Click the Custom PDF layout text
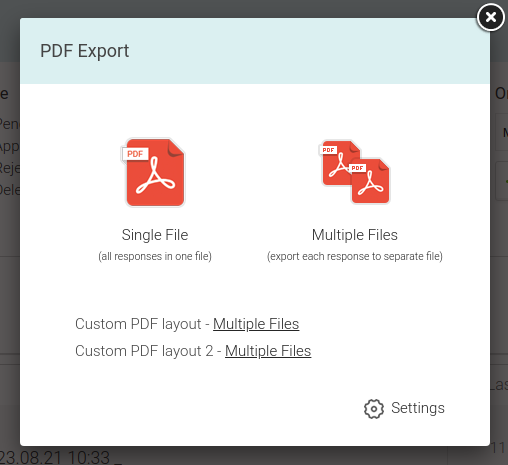The width and height of the screenshot is (508, 465). coord(138,324)
